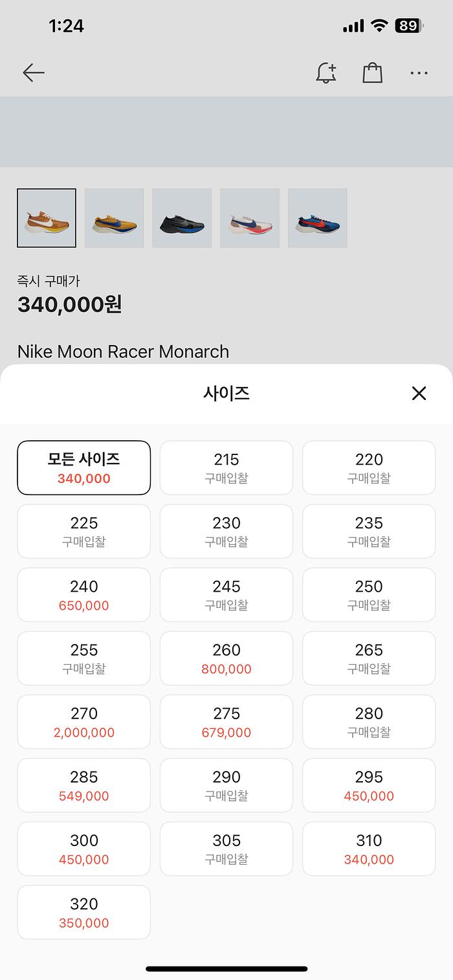Tap size 285 priced 549,000
The height and width of the screenshot is (980, 453).
(84, 785)
